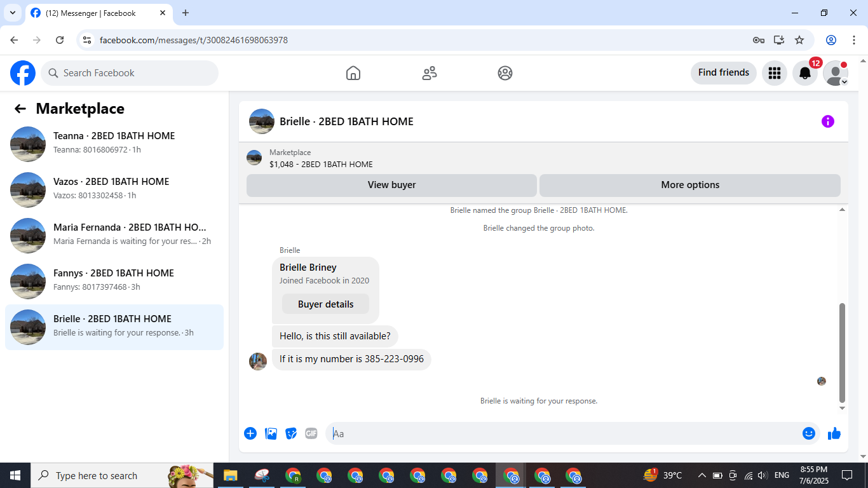
Task: Click the message "Hello, is this still available?"
Action: (335, 336)
